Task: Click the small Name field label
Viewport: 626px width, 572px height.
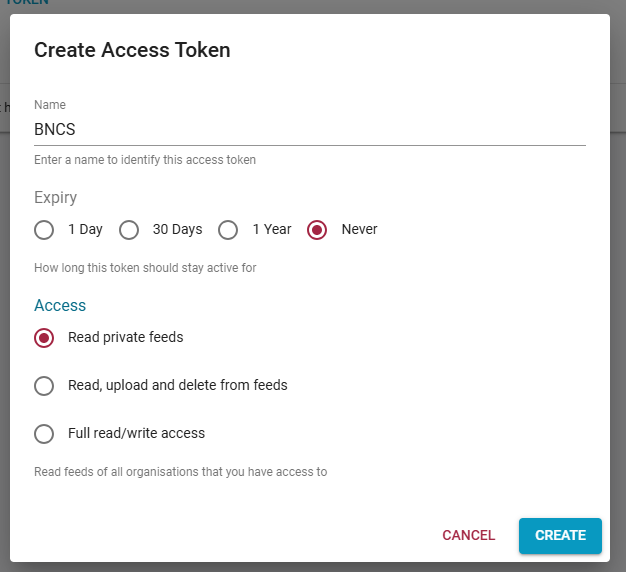Action: [x=49, y=105]
